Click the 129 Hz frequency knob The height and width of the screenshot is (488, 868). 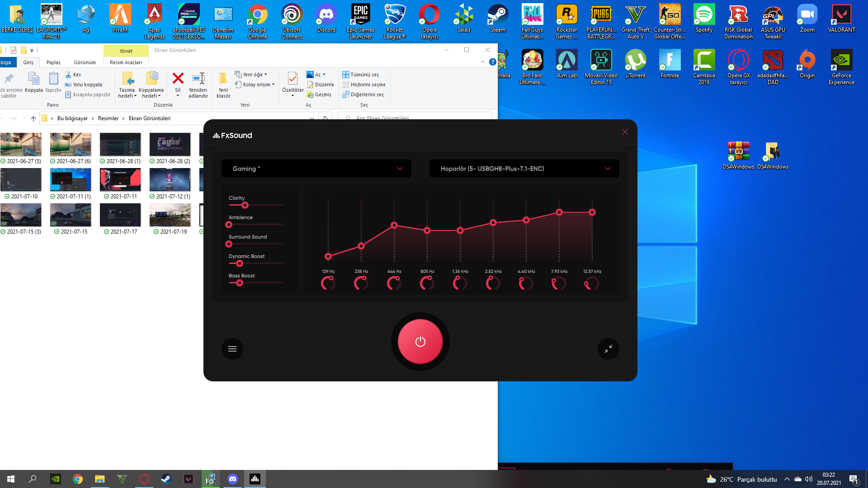tap(328, 283)
